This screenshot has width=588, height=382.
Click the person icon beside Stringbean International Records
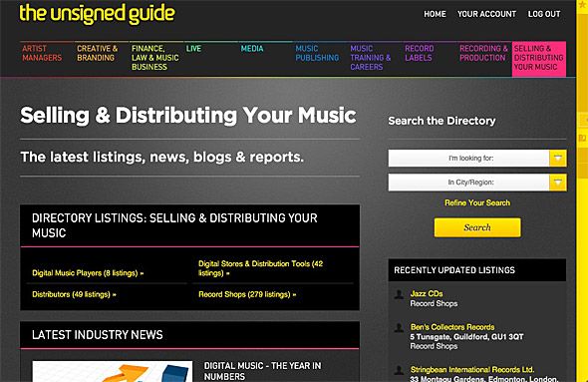(x=399, y=370)
